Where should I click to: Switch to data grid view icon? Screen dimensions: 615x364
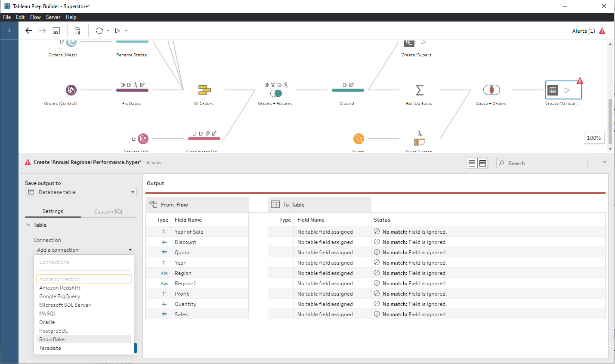[x=472, y=163]
